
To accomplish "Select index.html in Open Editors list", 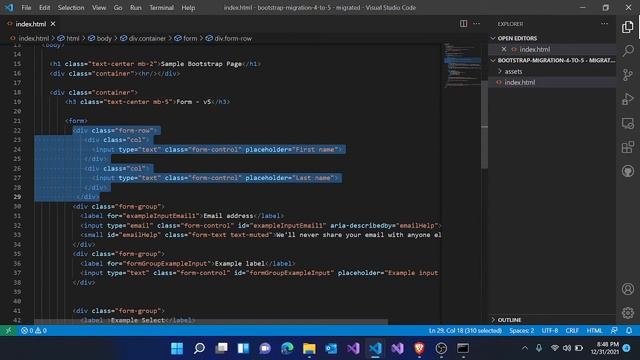I will pyautogui.click(x=534, y=49).
